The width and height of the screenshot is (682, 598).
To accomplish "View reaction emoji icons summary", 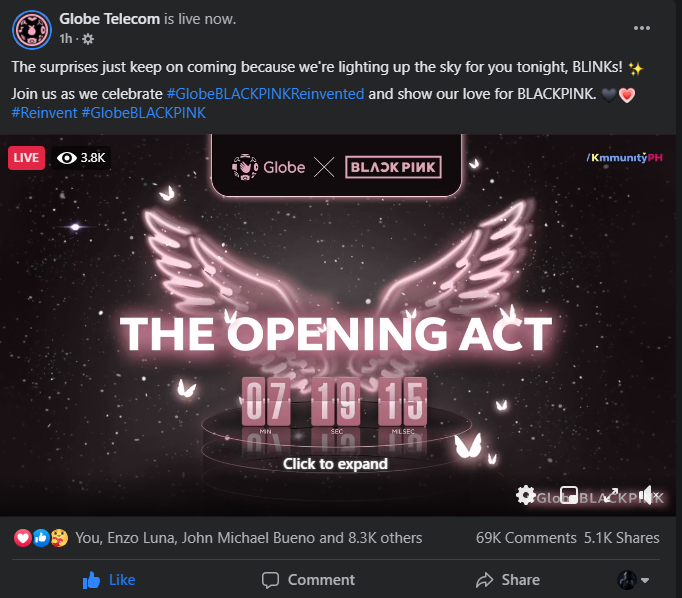I will click(x=41, y=538).
